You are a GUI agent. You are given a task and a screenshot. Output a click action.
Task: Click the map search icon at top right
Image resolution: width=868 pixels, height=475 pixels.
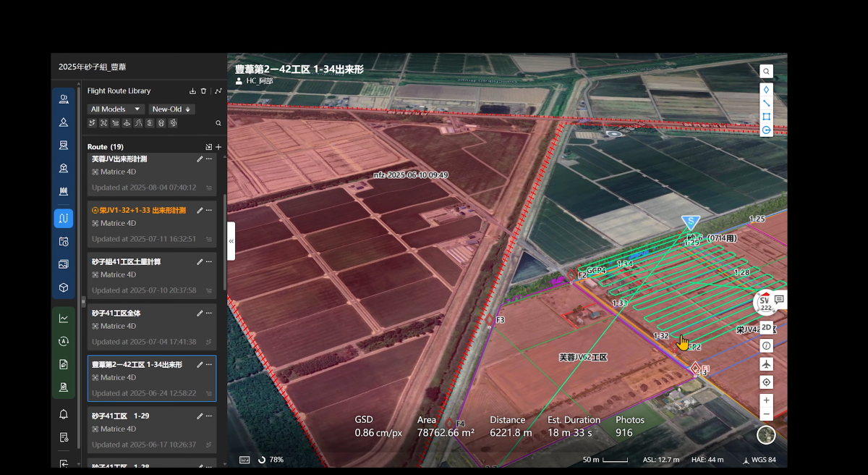(x=766, y=71)
